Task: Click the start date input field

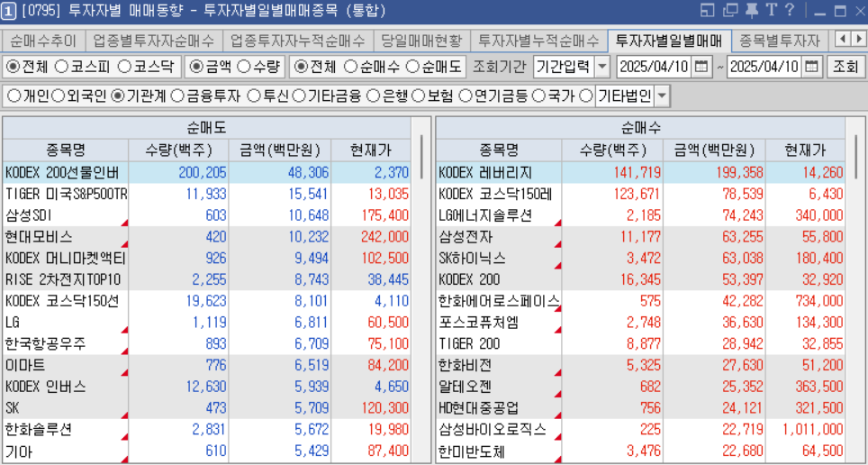Action: click(654, 67)
